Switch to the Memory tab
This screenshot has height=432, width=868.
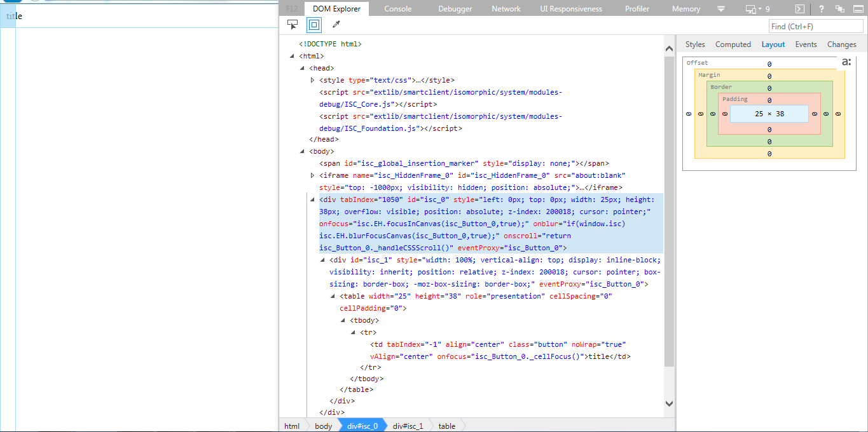[x=686, y=9]
